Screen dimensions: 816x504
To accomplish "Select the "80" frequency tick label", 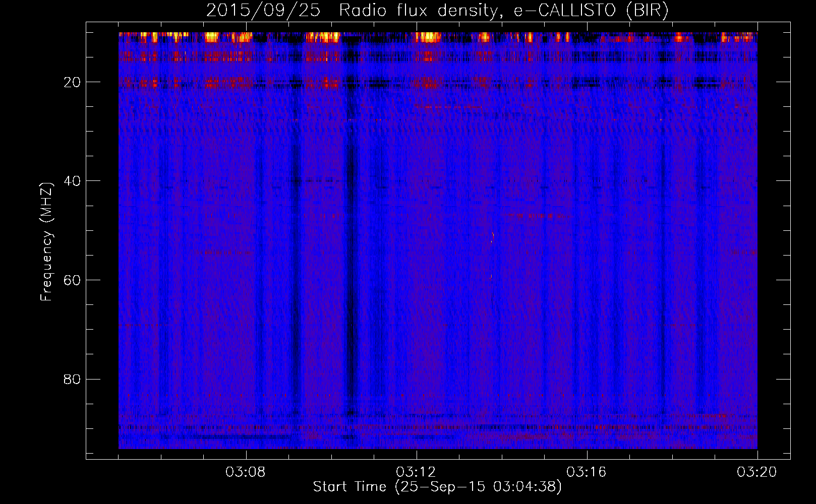I will pyautogui.click(x=73, y=379).
